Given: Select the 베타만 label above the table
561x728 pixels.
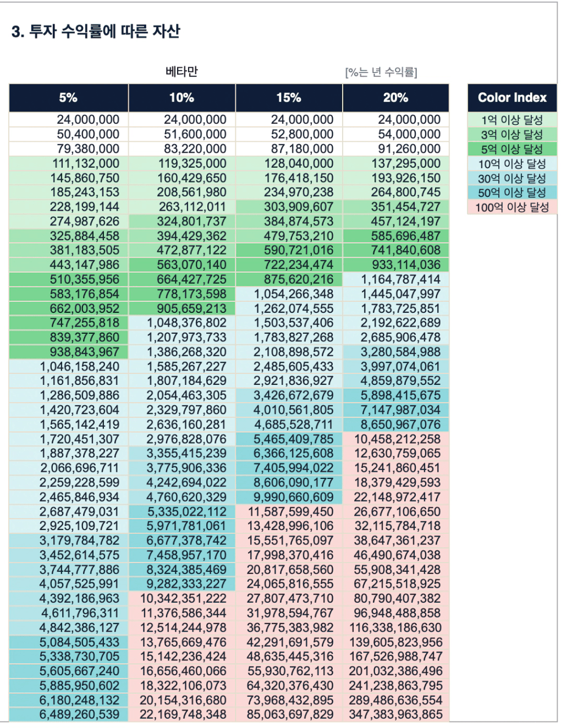Looking at the screenshot, I should point(182,71).
